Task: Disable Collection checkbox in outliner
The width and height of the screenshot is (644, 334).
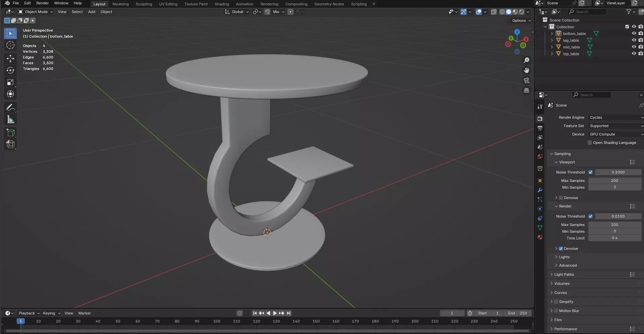Action: (x=627, y=27)
